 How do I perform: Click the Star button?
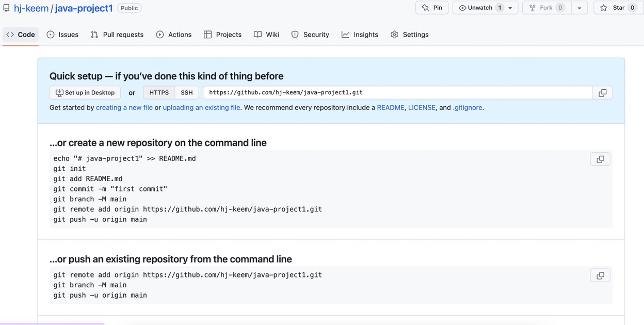619,8
